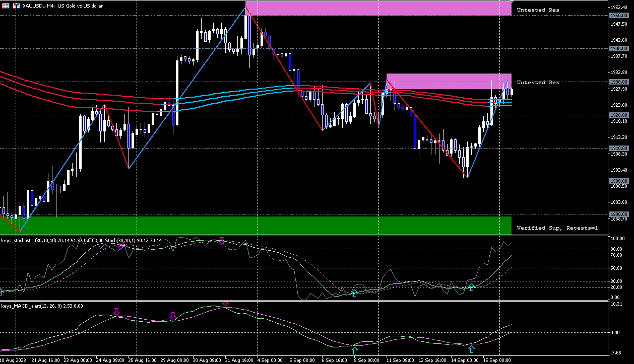Click the magenta stochastic arrow near 31 Aug

(x=221, y=241)
